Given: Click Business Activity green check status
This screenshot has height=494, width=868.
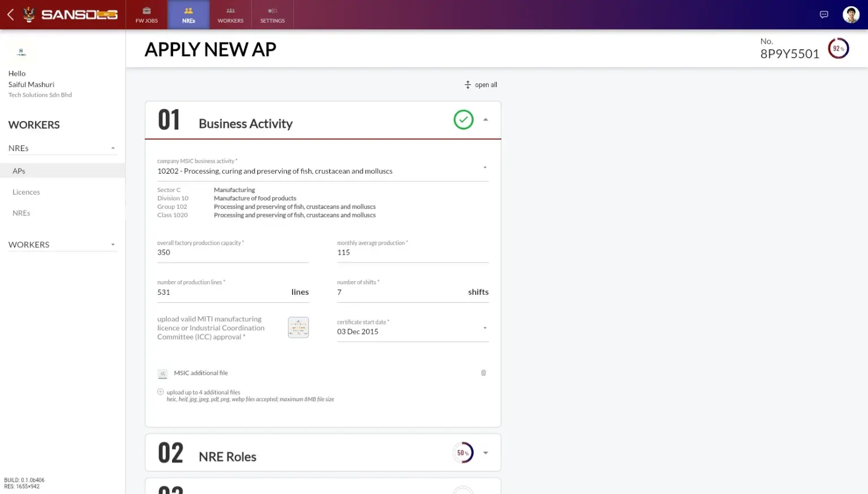Looking at the screenshot, I should point(463,119).
